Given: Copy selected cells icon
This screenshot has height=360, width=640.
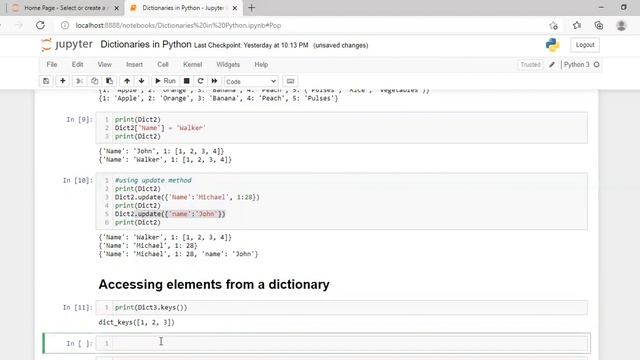Looking at the screenshot, I should coord(94,81).
